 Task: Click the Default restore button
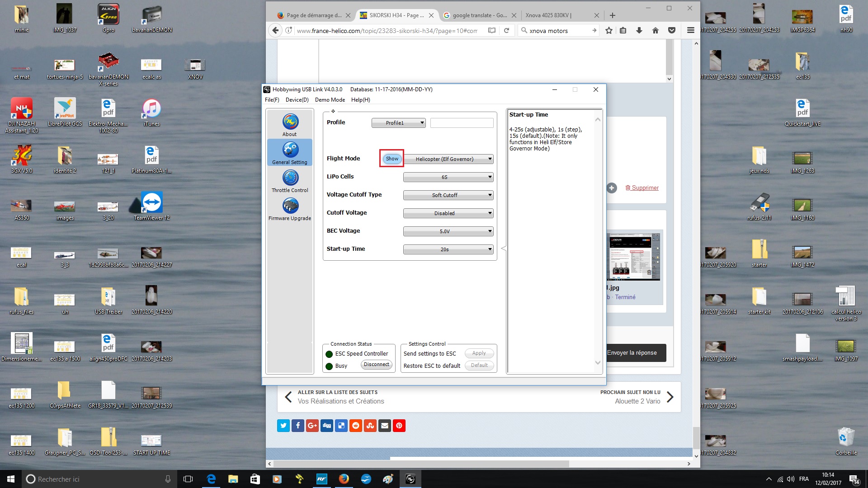(479, 366)
